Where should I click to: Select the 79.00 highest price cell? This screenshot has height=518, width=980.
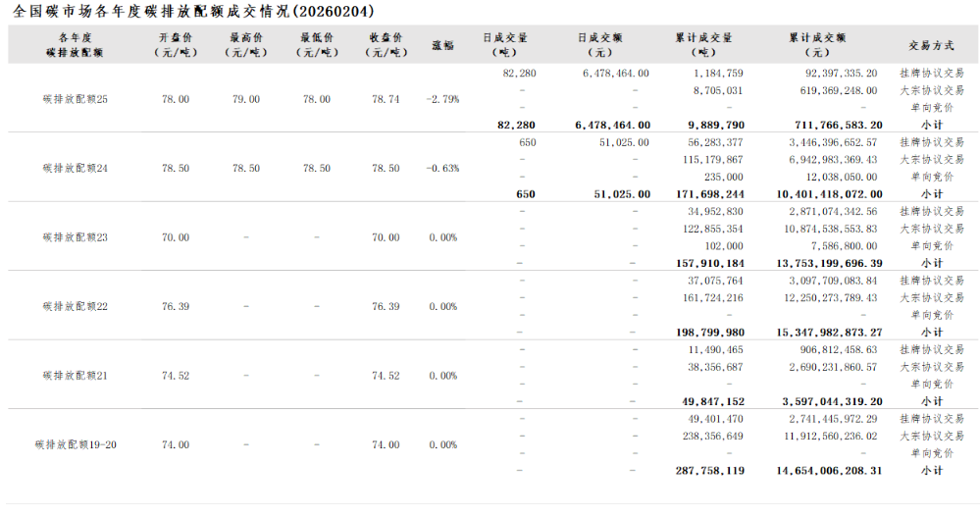click(x=246, y=99)
